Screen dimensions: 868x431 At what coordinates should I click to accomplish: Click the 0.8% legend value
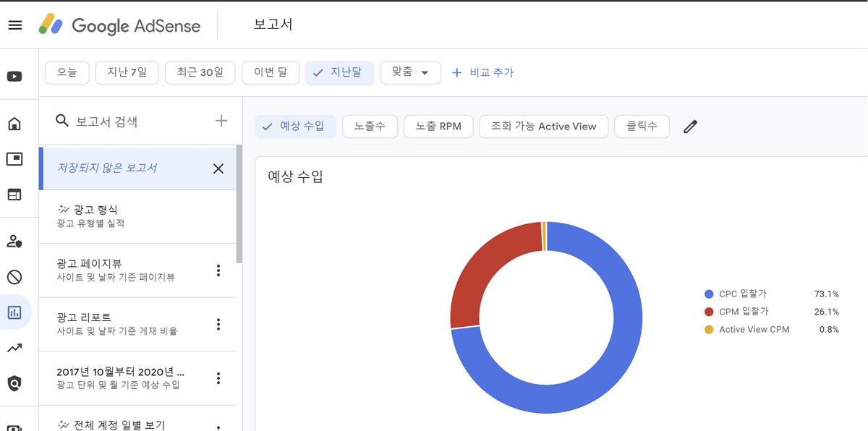coord(829,330)
